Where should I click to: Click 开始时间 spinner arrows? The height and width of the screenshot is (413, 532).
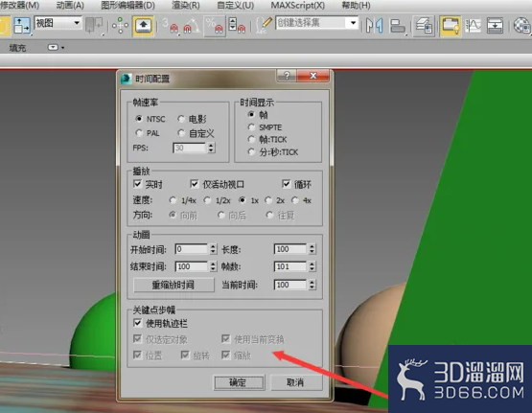213,249
